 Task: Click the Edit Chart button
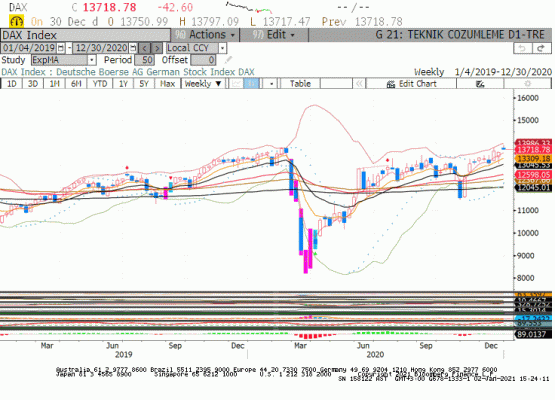(411, 84)
